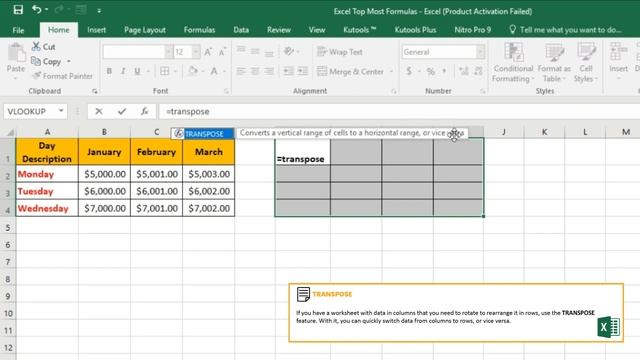Click Decrease Font Size icon
Screen dimensions: 640x360
pos(222,52)
